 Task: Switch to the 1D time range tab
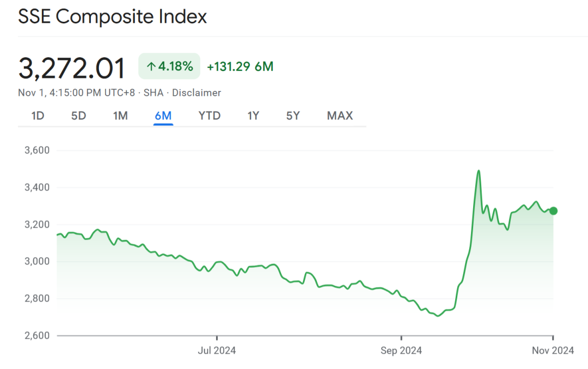(38, 115)
